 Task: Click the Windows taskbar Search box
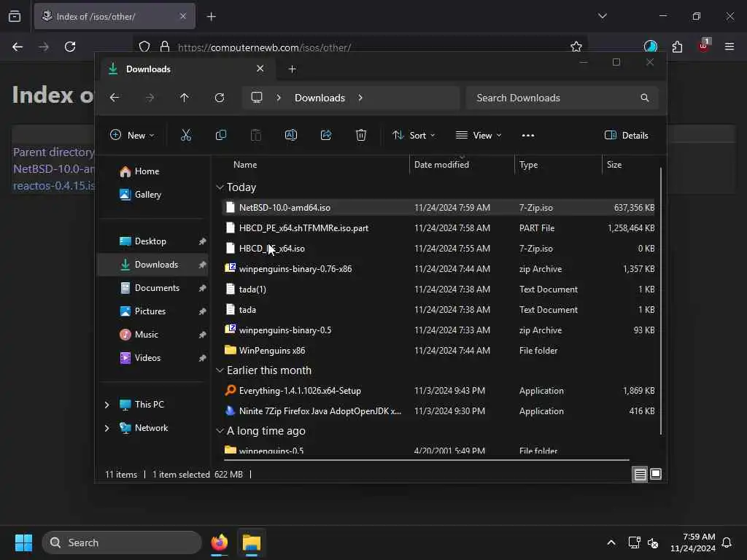click(122, 542)
